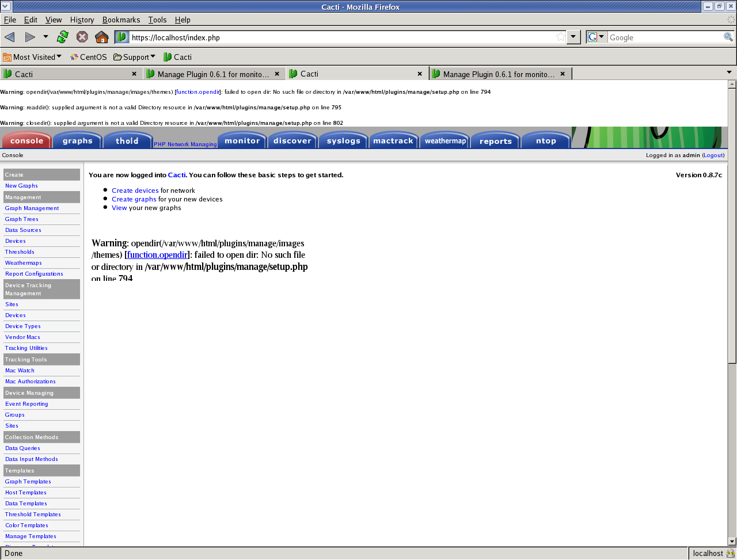The height and width of the screenshot is (560, 737).
Task: Click the Cacti link in welcome message
Action: (x=177, y=175)
